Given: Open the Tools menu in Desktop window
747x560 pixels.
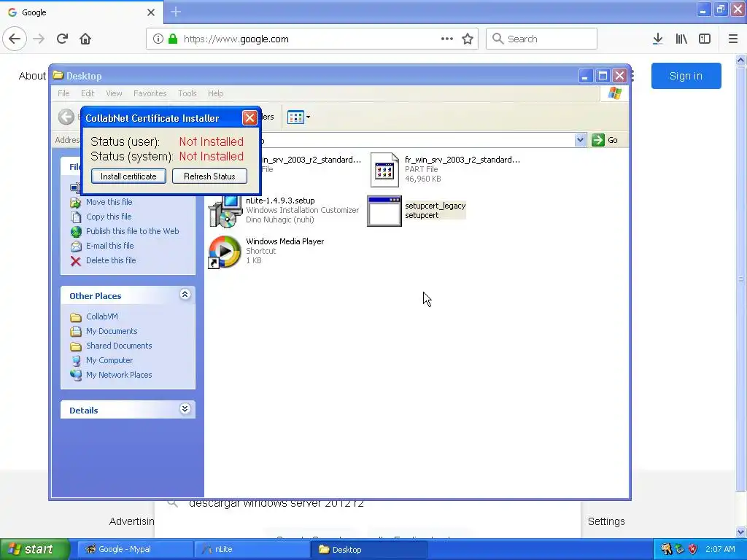Looking at the screenshot, I should click(187, 93).
